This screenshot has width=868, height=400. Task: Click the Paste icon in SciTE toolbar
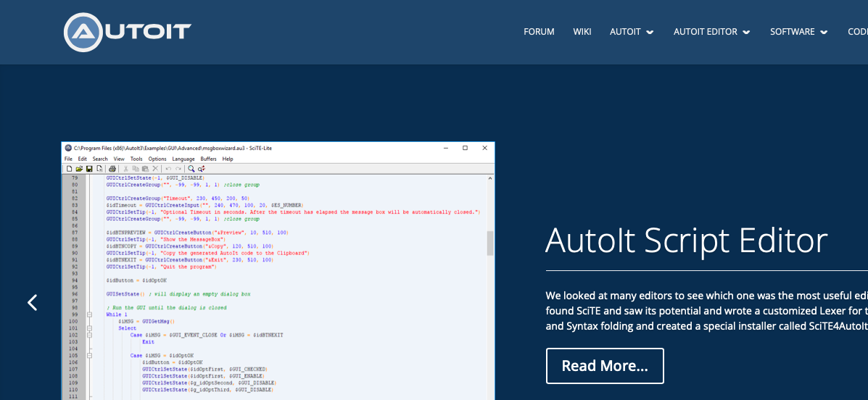(145, 169)
